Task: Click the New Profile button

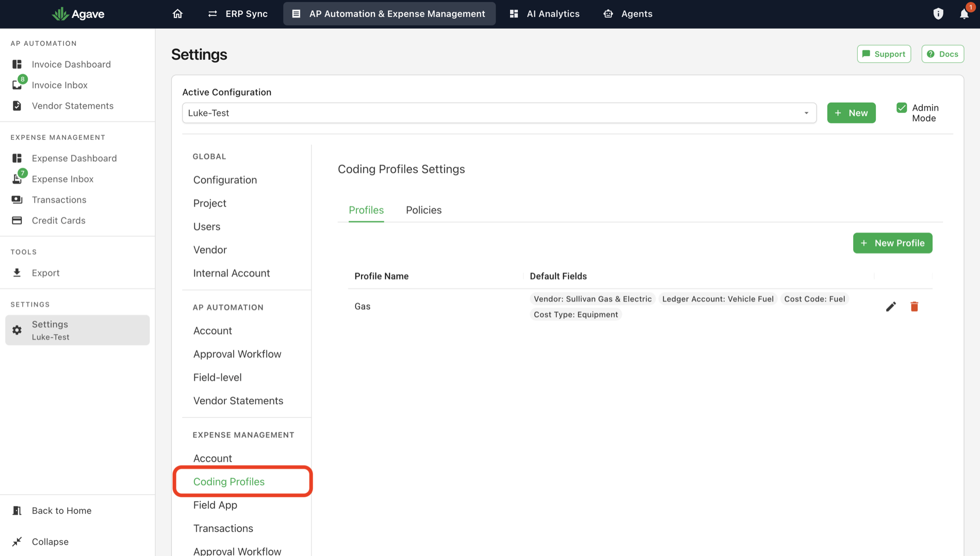Action: click(892, 243)
